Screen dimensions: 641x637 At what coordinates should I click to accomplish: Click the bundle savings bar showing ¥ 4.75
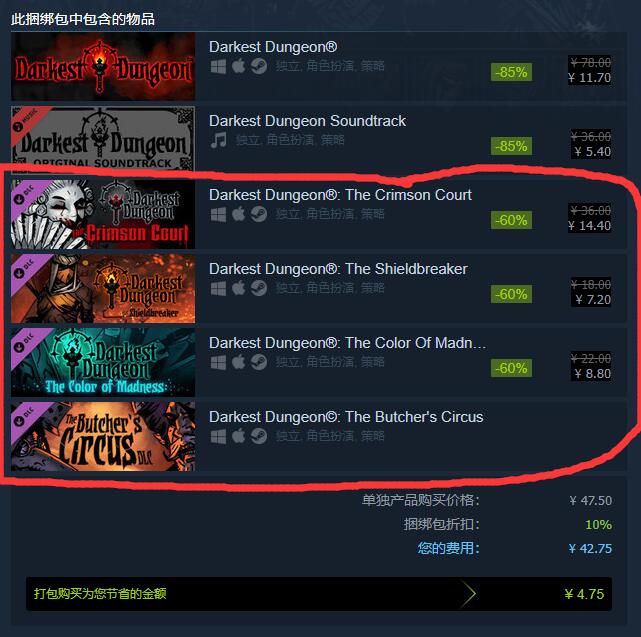[319, 594]
